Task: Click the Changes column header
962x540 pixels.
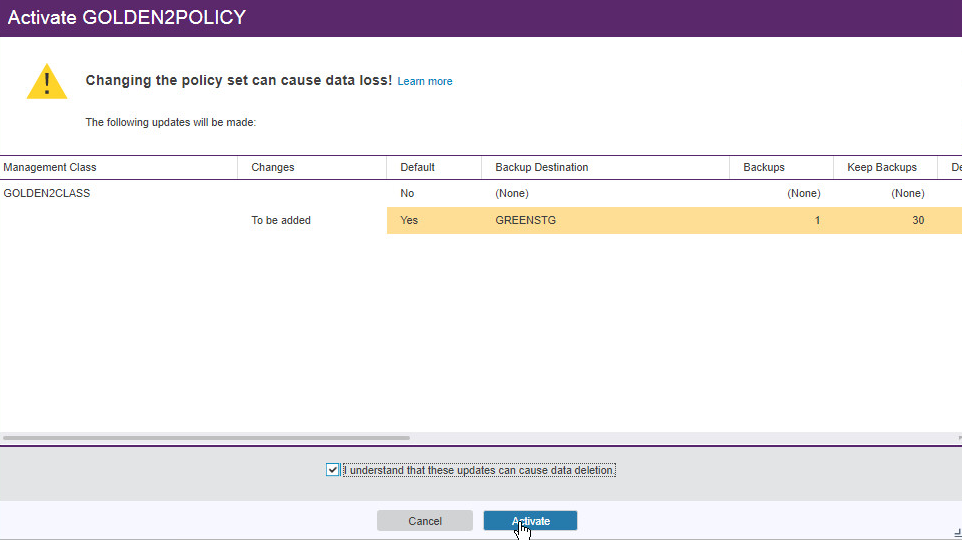Action: [273, 167]
